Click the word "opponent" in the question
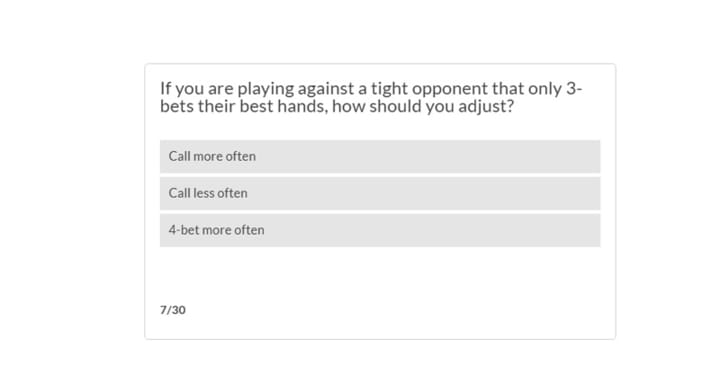 (x=450, y=89)
